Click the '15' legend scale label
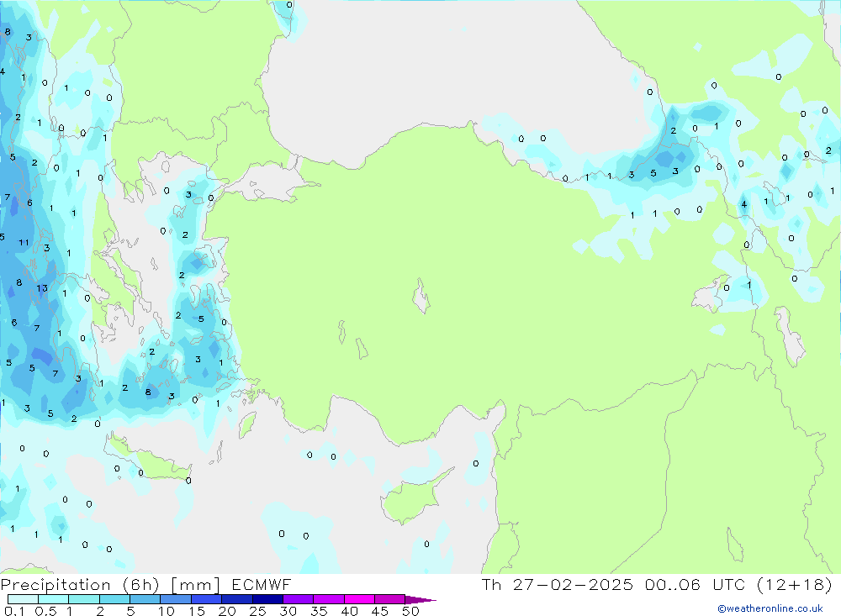 (x=197, y=611)
